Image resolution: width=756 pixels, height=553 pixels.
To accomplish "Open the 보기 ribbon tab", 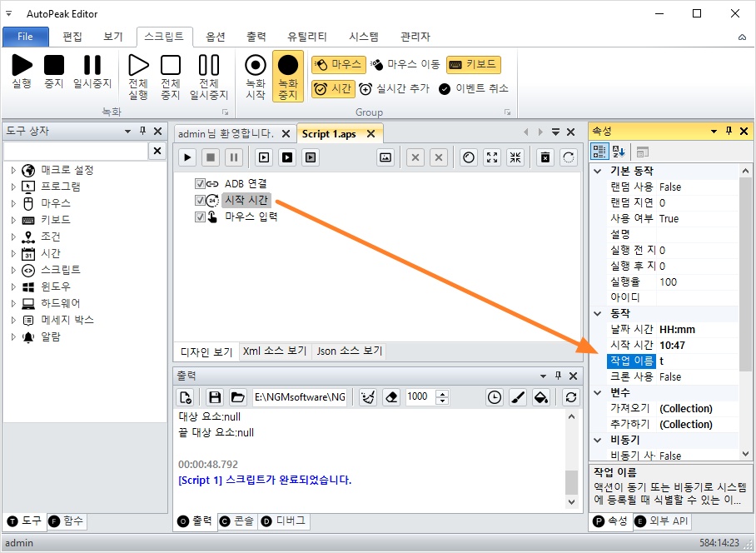I will (x=113, y=37).
